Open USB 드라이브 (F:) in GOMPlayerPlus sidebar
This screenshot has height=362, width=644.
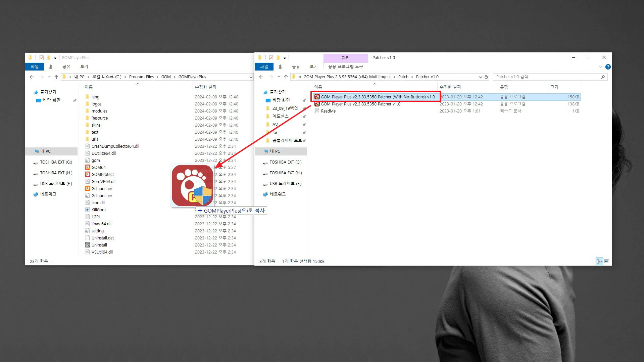tap(56, 184)
